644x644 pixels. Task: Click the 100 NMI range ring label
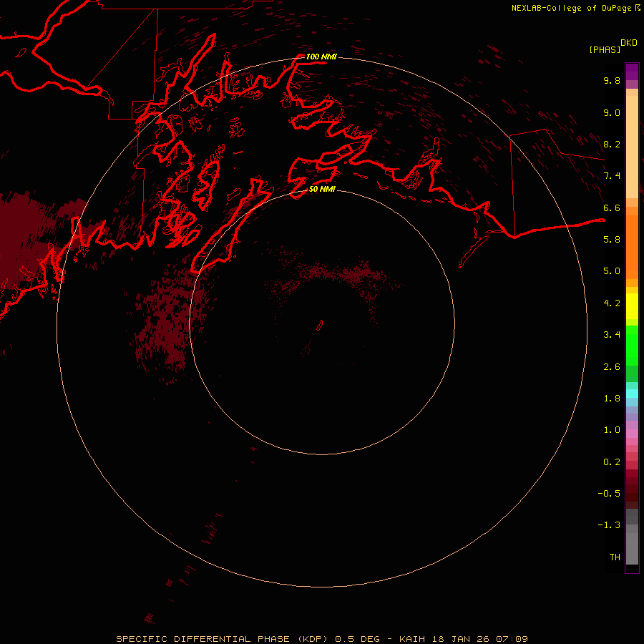click(x=321, y=57)
